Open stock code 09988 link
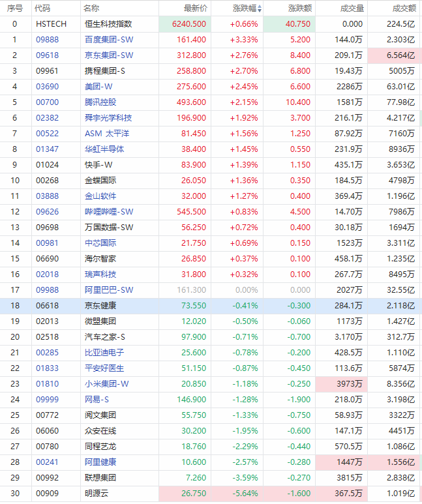 [47, 290]
